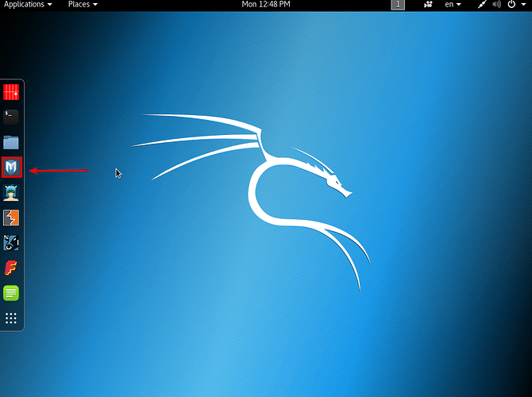This screenshot has width=532, height=397.
Task: Launch Metasploit Framework from the dock
Action: (x=11, y=168)
